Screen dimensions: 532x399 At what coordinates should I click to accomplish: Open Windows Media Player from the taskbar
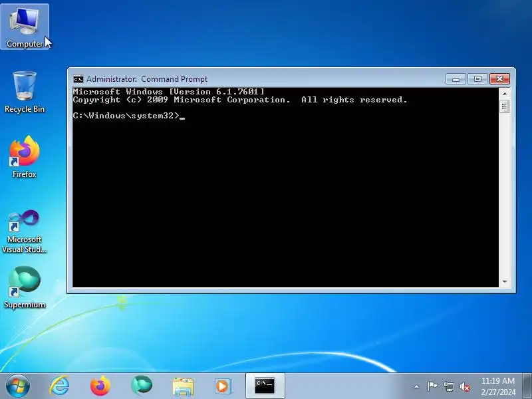[223, 386]
